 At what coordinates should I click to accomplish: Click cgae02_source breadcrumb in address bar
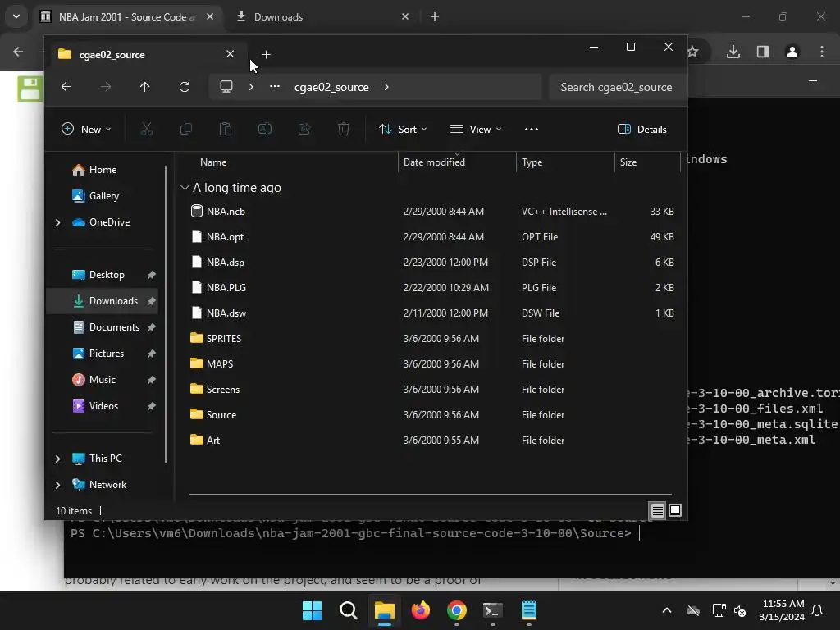tap(331, 87)
